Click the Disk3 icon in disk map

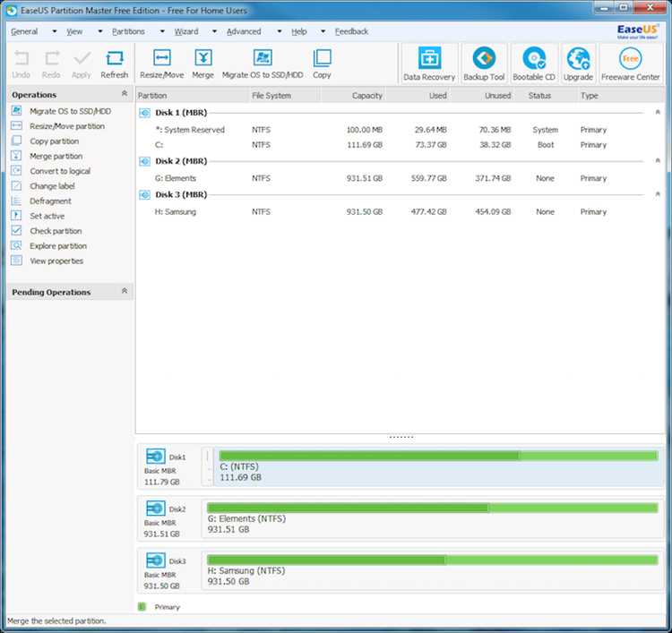click(x=155, y=560)
